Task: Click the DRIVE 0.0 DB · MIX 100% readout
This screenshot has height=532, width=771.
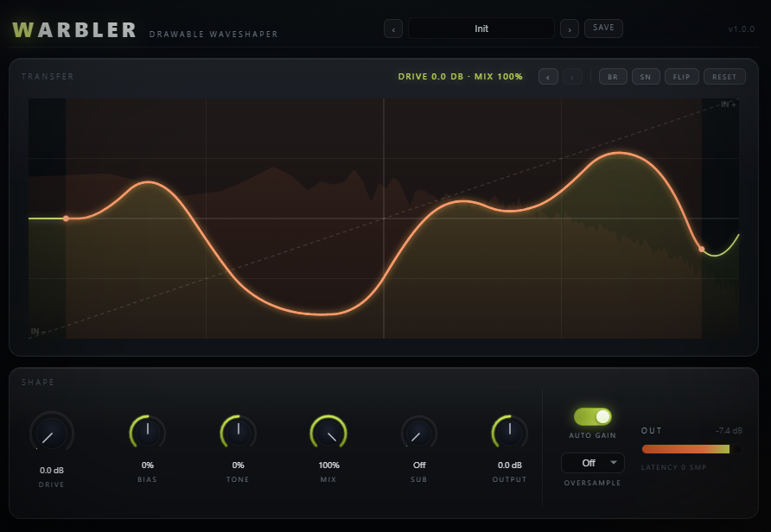Action: point(460,77)
